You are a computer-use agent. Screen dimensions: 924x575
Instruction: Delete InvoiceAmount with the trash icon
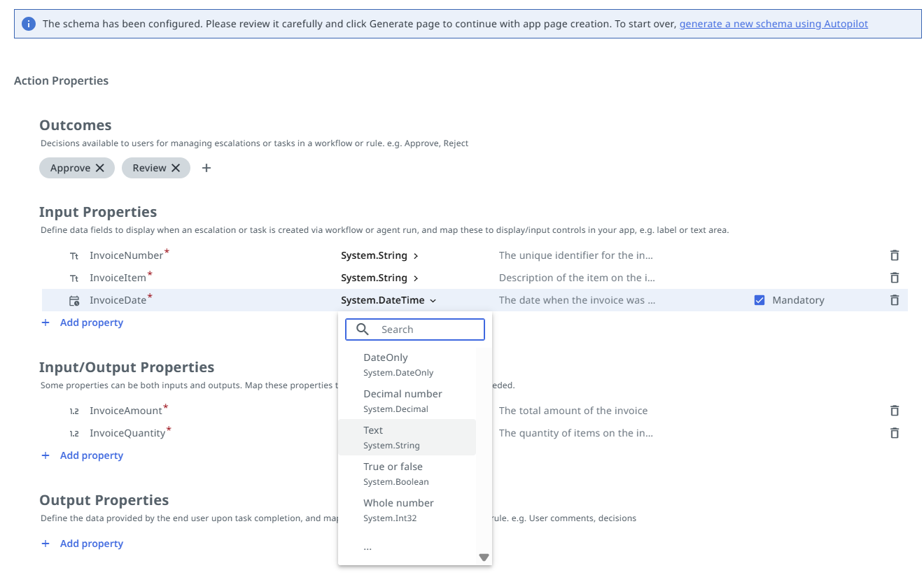point(894,411)
